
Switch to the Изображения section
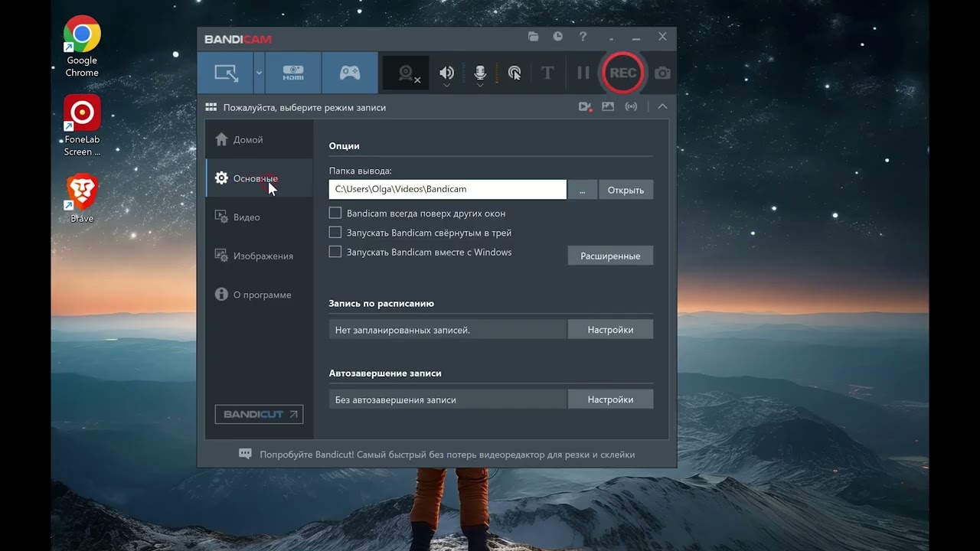tap(260, 256)
